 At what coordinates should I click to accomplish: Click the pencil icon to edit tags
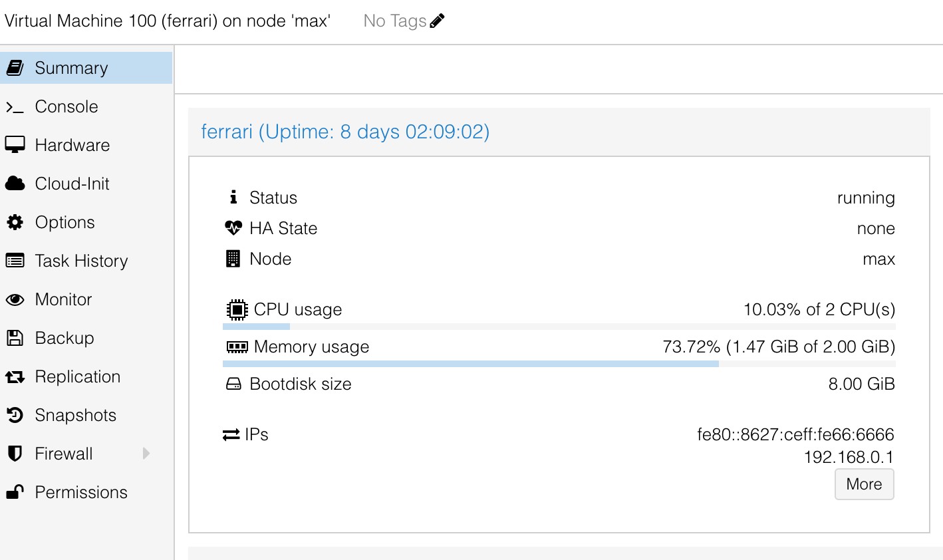point(437,21)
